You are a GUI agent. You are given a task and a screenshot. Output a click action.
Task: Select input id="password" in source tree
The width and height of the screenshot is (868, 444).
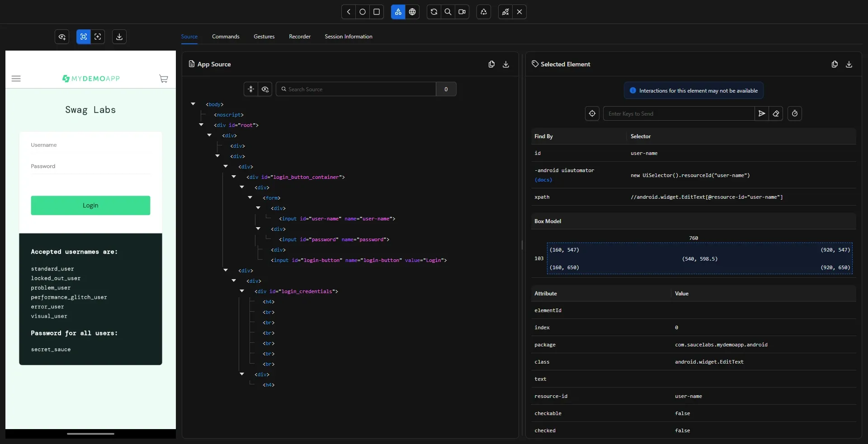click(334, 239)
